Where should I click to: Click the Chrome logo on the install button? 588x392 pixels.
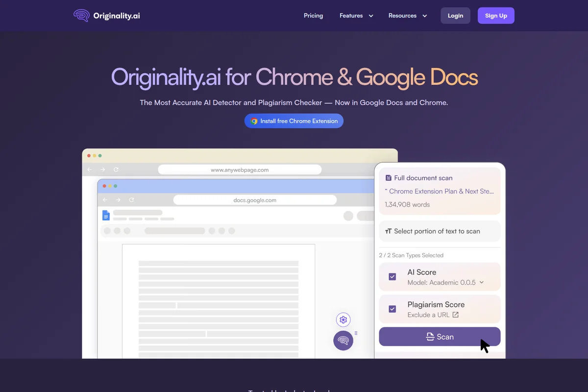click(254, 121)
